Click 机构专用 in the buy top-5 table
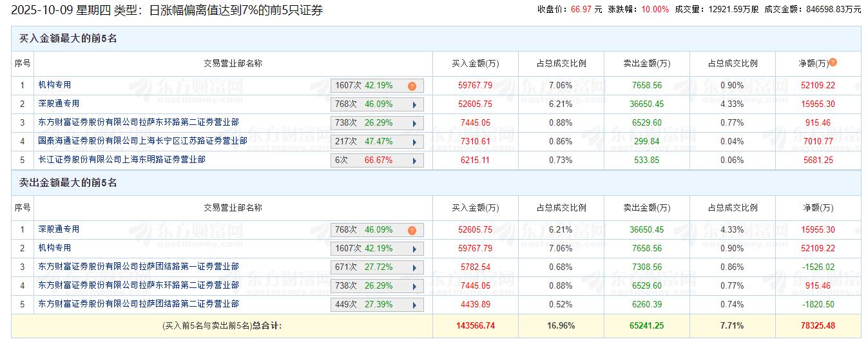 [55, 84]
